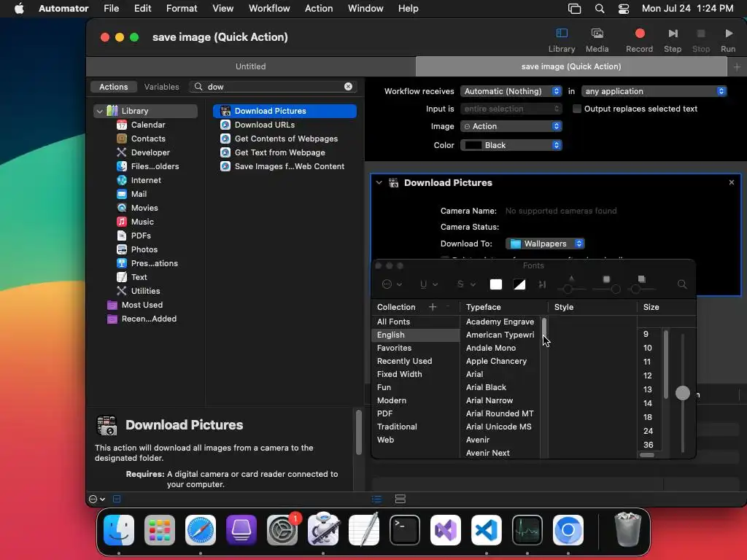Select Calendar in the Library list
Screen dimensions: 747x560
(x=148, y=125)
